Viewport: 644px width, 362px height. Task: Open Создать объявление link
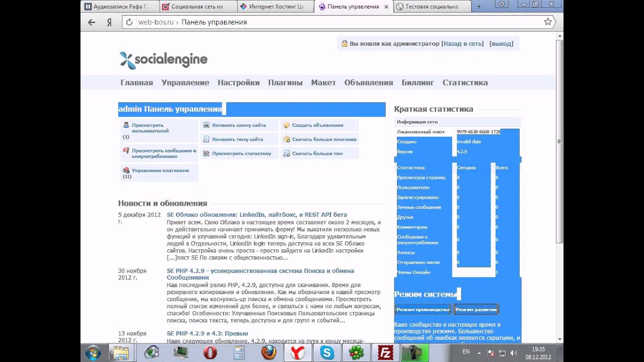[x=318, y=125]
